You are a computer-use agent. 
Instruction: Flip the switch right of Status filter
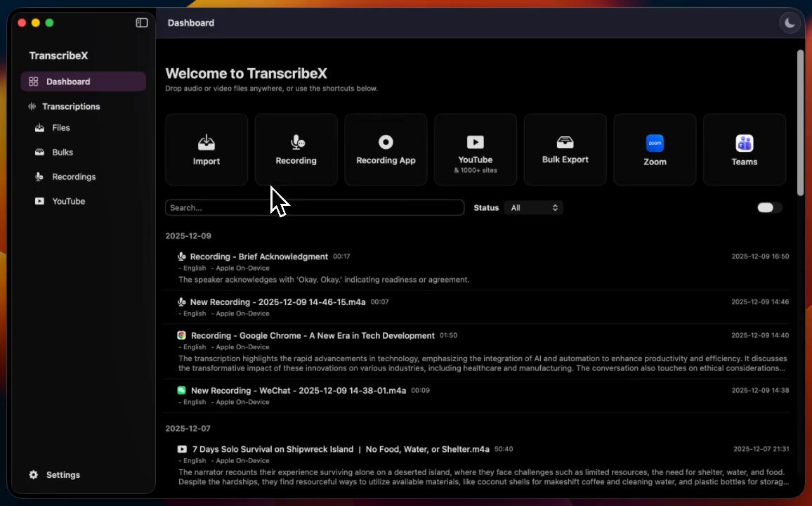pos(769,207)
